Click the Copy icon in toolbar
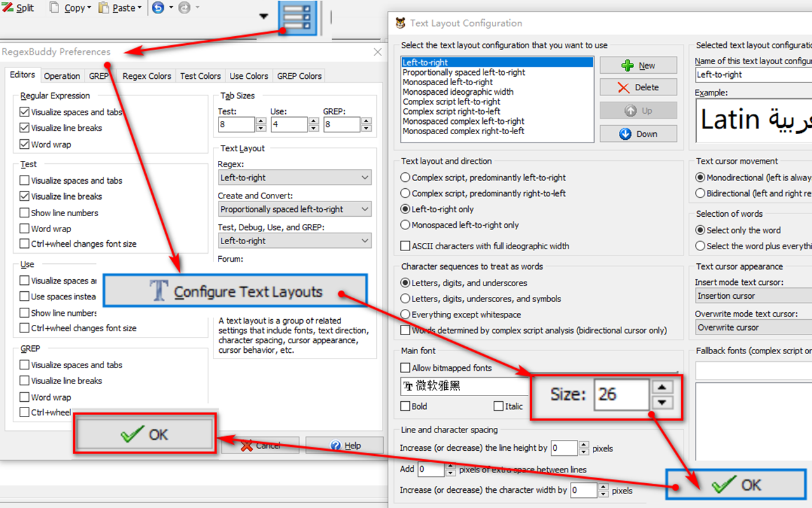 pos(55,8)
